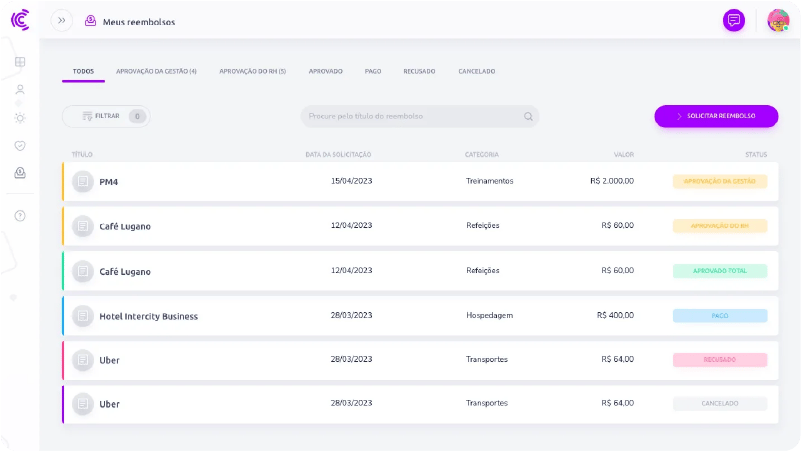This screenshot has width=801, height=451.
Task: Open the help question mark icon
Action: 20,215
